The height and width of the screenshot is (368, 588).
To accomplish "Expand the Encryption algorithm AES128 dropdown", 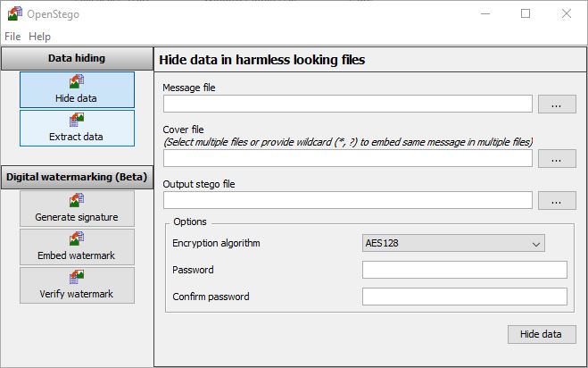I will pos(453,243).
